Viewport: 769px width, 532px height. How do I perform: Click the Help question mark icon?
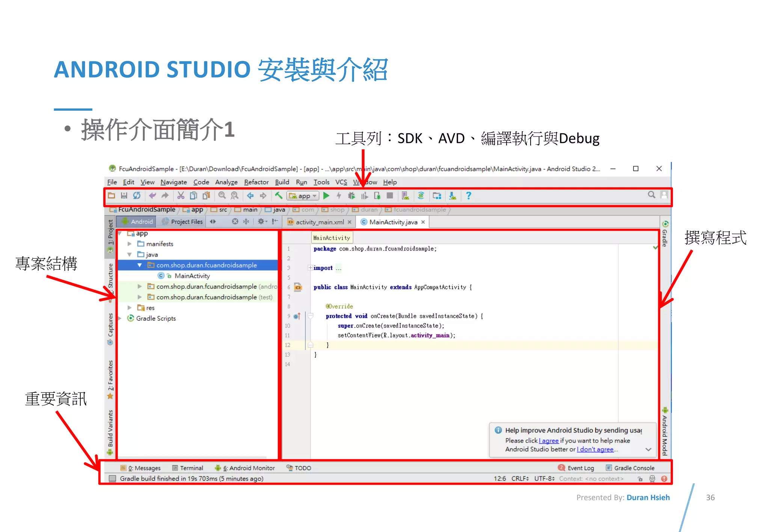pos(468,195)
